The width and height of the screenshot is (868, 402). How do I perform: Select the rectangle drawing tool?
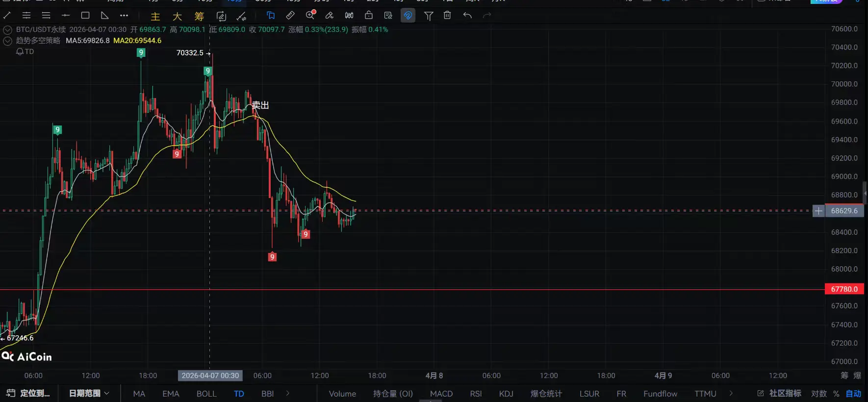tap(85, 16)
